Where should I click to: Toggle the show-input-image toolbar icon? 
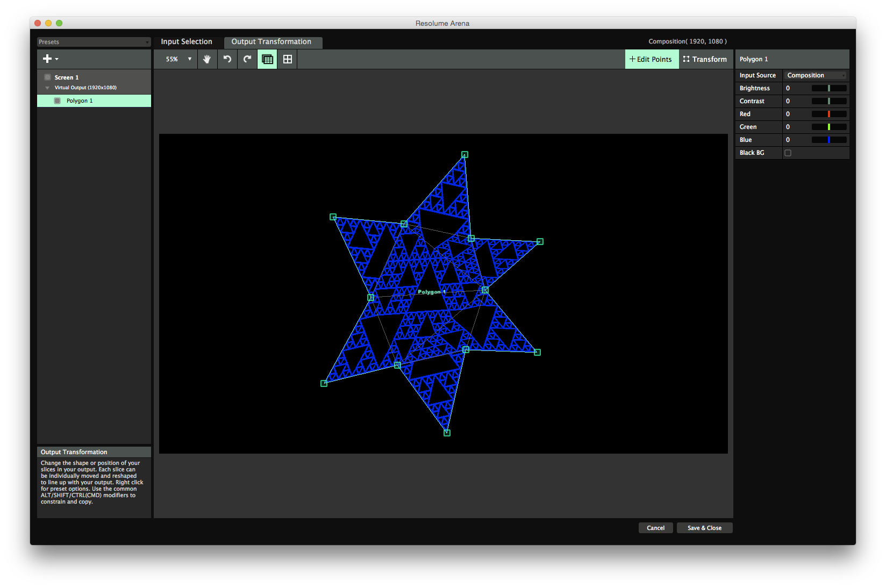pyautogui.click(x=267, y=59)
